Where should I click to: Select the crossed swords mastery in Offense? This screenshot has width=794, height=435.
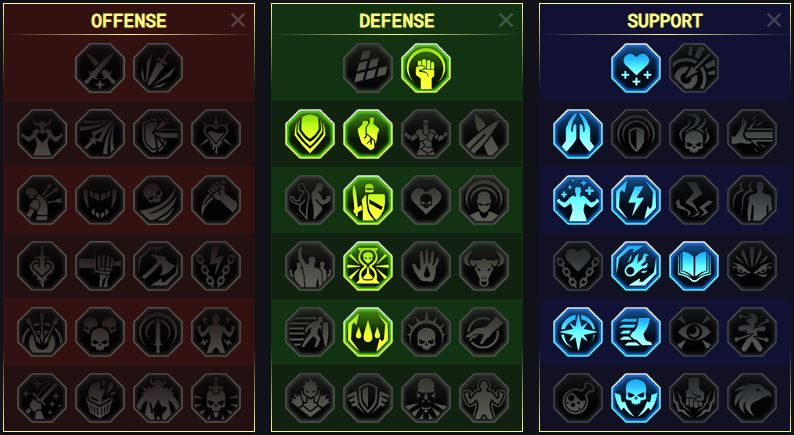tap(100, 68)
